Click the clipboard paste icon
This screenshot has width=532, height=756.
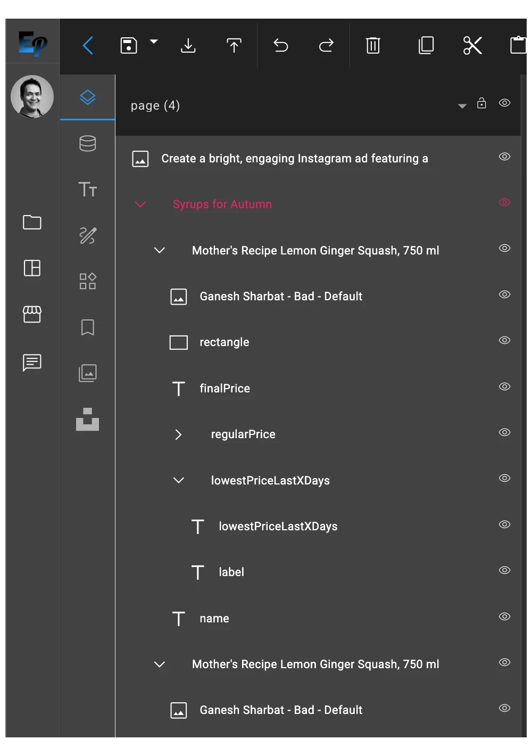518,46
